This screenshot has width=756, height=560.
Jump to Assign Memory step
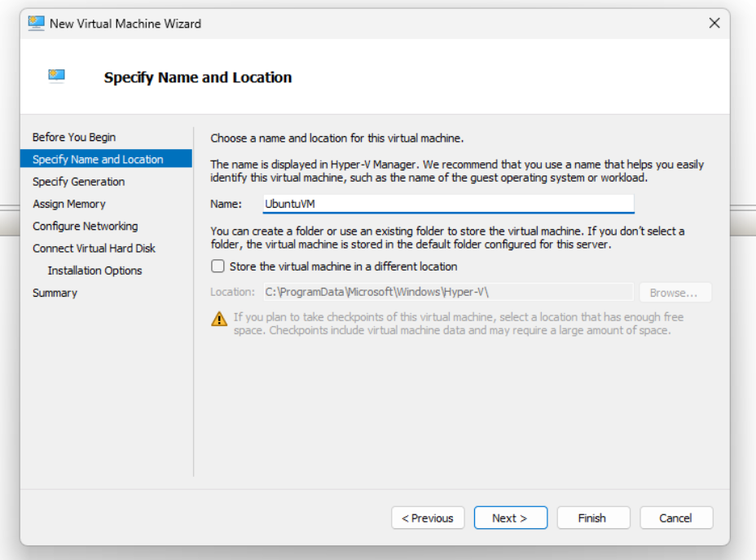point(69,204)
